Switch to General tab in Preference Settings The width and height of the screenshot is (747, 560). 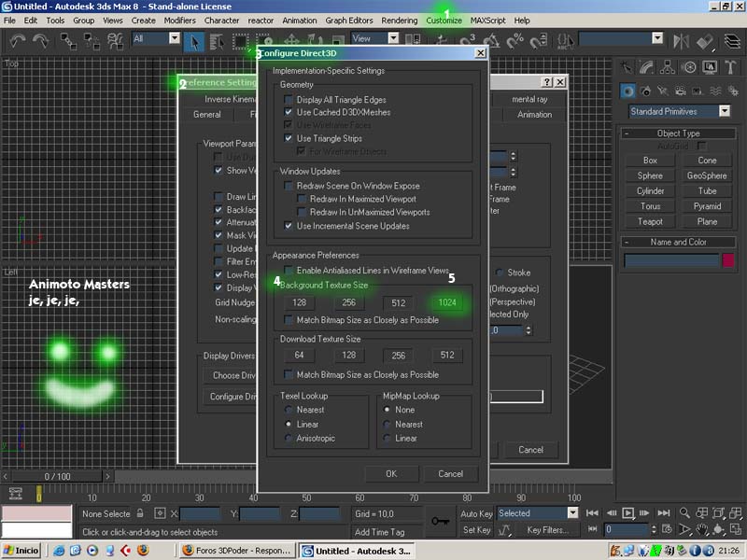[x=206, y=114]
